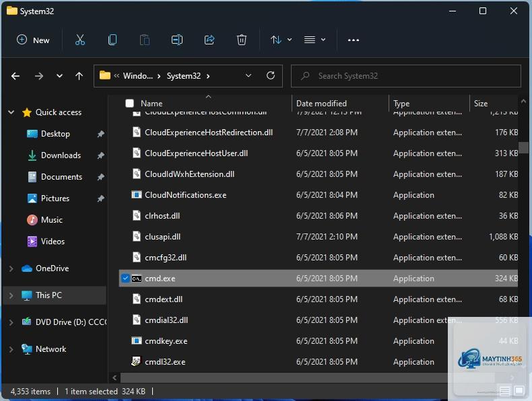
Task: Unpin Desktop using its pin icon
Action: [x=101, y=134]
